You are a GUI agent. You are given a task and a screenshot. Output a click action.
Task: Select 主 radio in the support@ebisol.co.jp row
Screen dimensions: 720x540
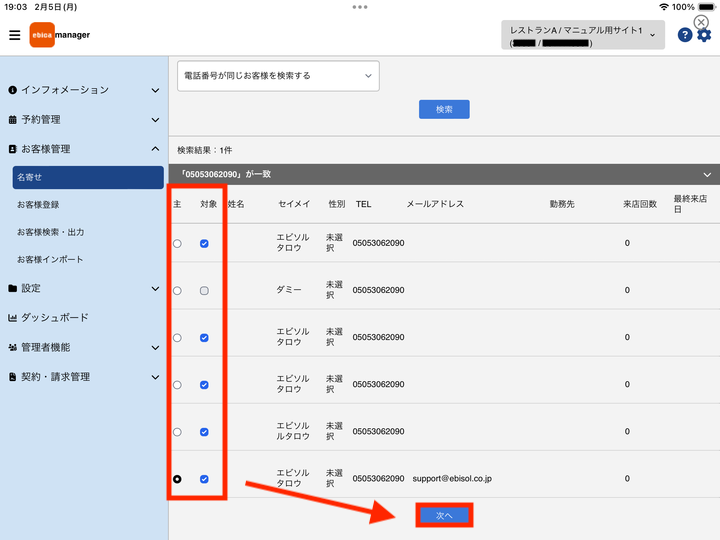(177, 479)
